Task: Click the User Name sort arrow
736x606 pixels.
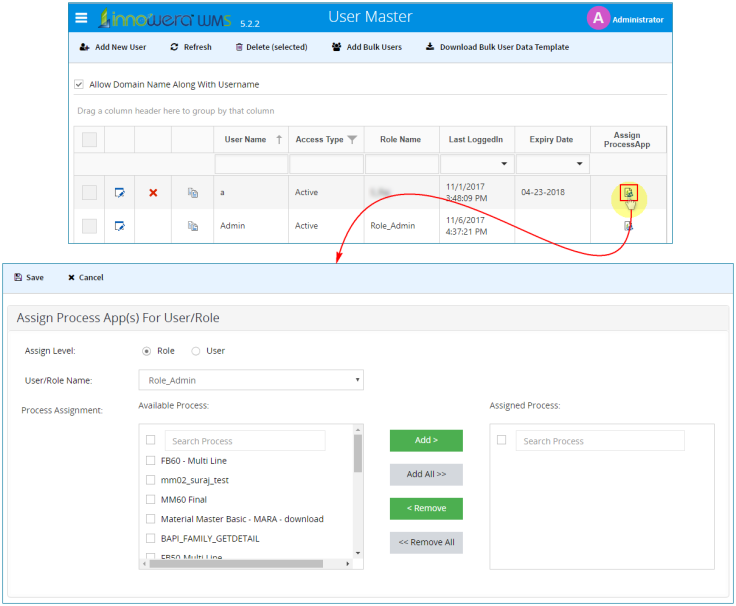Action: (x=279, y=139)
